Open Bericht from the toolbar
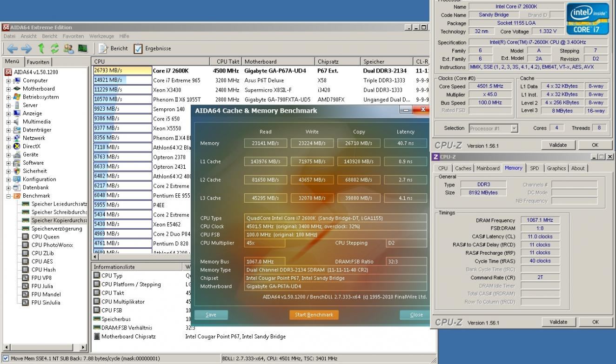616x364 pixels. coord(114,48)
